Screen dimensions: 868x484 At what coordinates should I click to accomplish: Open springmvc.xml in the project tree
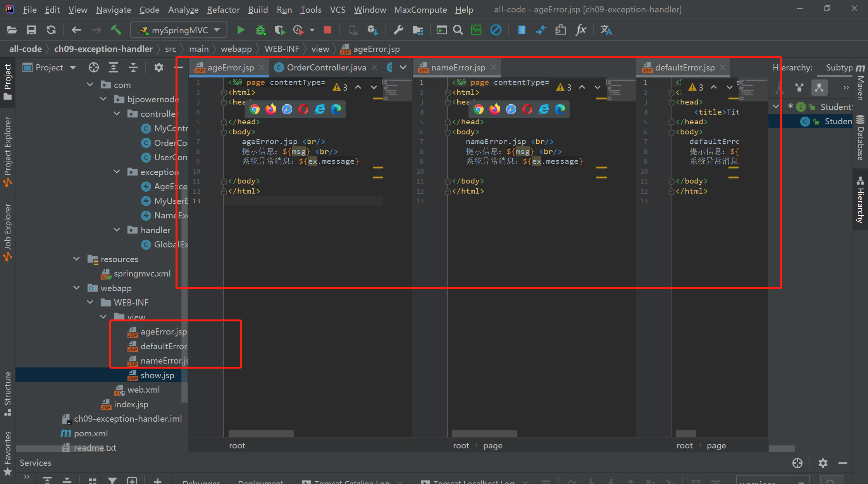tap(142, 273)
